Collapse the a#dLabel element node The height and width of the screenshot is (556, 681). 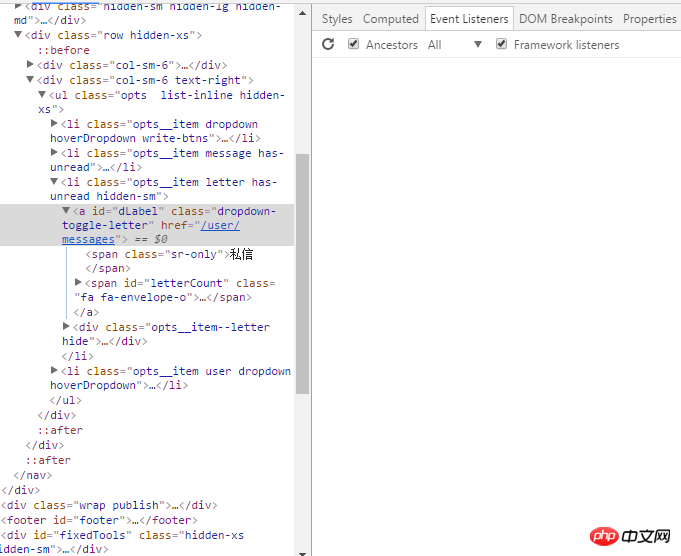tap(66, 211)
